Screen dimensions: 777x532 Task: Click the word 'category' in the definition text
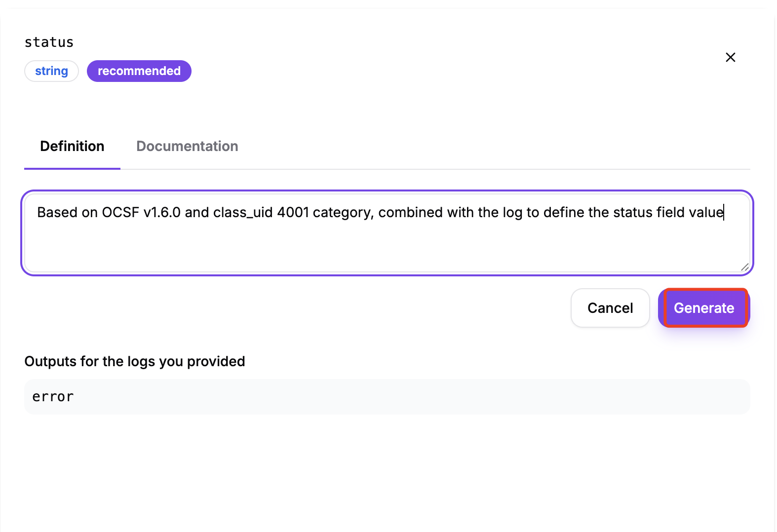coord(343,213)
